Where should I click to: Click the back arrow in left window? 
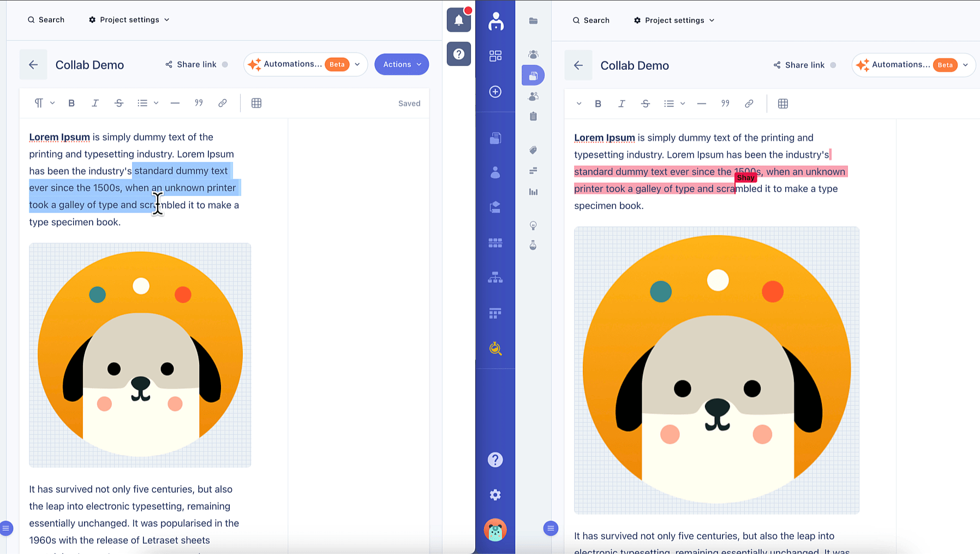click(33, 65)
